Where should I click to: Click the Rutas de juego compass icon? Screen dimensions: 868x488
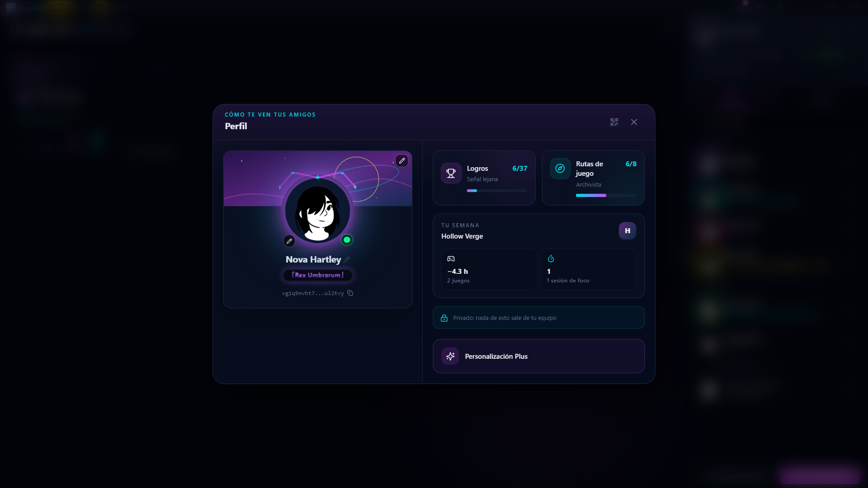(x=560, y=169)
